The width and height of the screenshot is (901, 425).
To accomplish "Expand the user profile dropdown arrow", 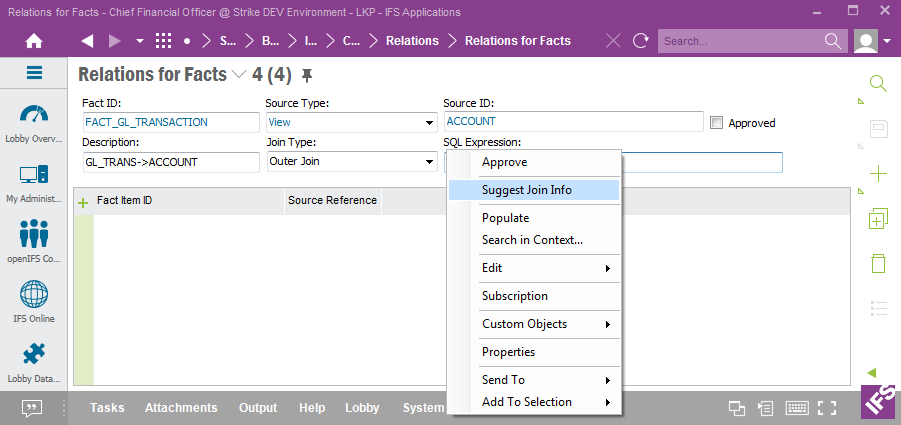I will [x=887, y=41].
